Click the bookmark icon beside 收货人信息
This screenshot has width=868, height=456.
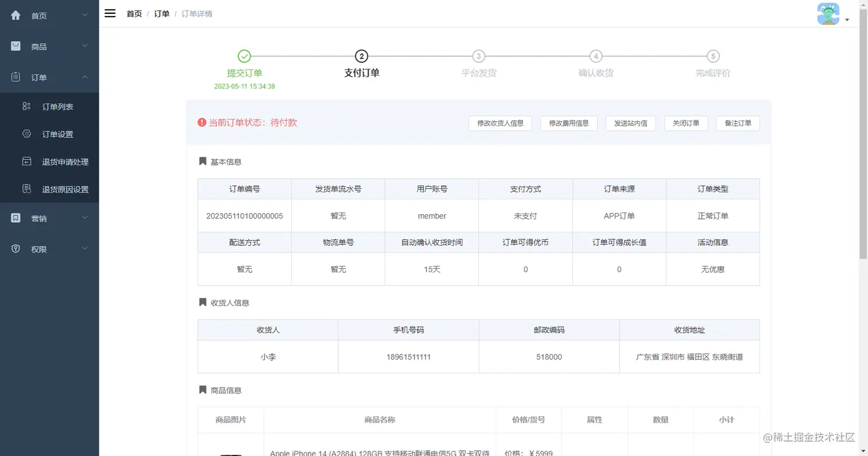tap(203, 302)
